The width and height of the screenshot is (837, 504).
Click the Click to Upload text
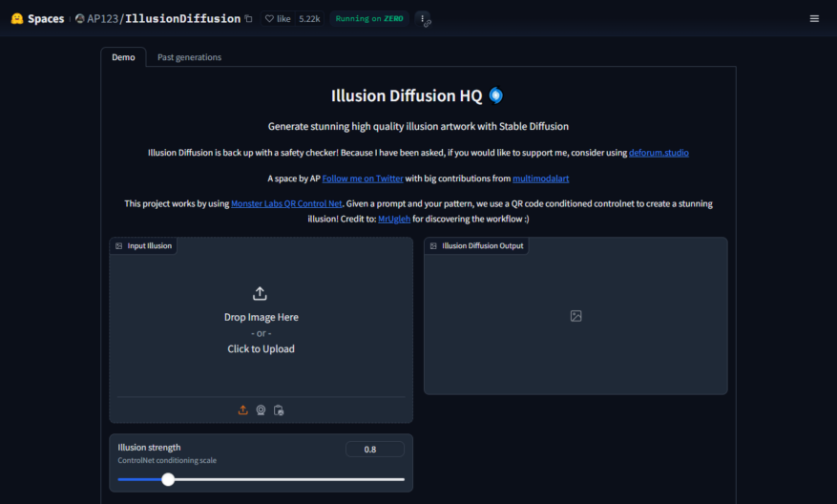pos(262,348)
